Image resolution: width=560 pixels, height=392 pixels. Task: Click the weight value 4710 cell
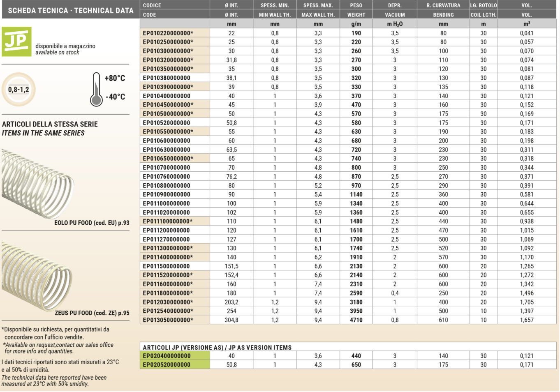pos(356,320)
